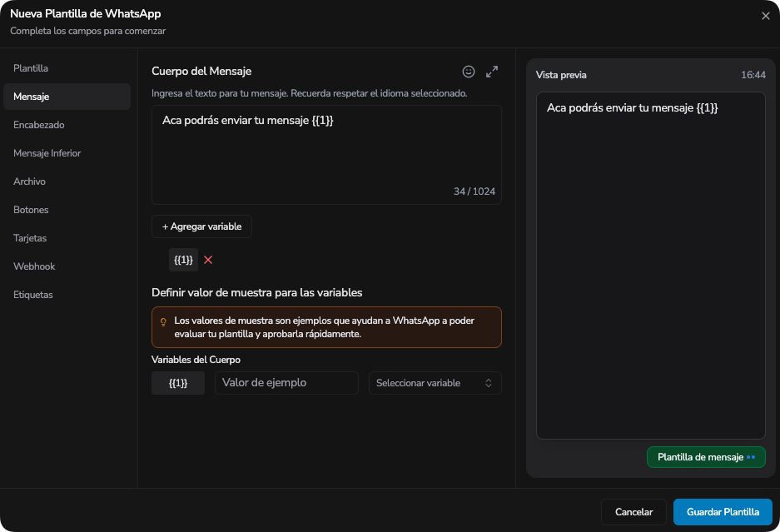
Task: Click the {{1}} label under Variables del Cuerpo
Action: (x=178, y=383)
